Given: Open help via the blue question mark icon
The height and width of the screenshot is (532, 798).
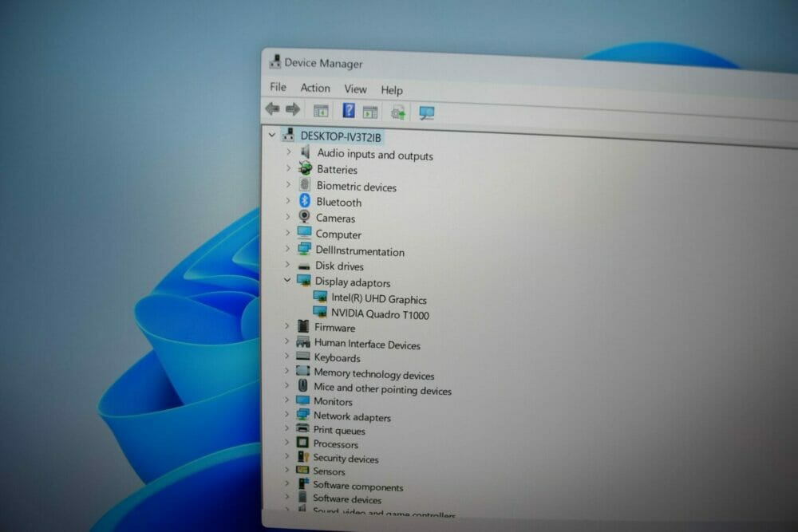Looking at the screenshot, I should pos(349,110).
